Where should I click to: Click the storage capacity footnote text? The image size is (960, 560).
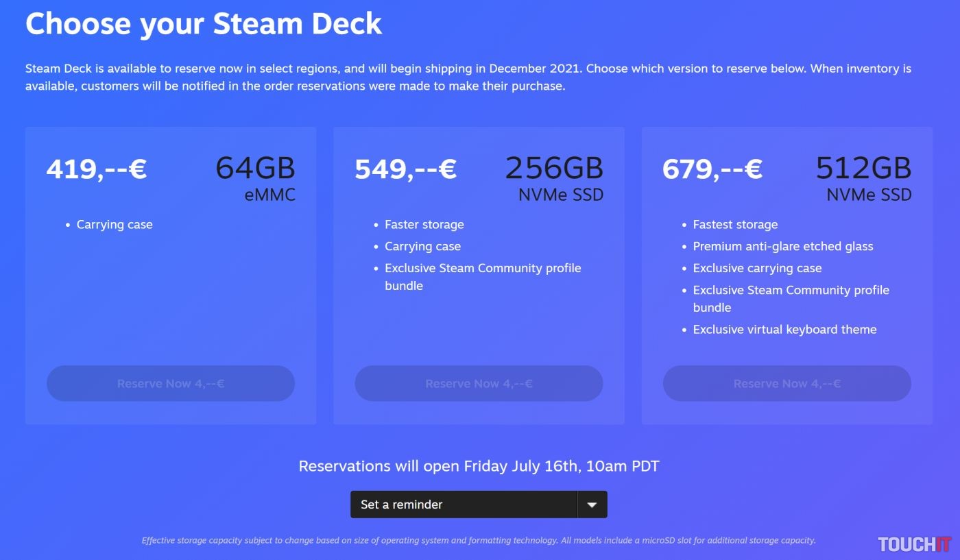[x=479, y=540]
